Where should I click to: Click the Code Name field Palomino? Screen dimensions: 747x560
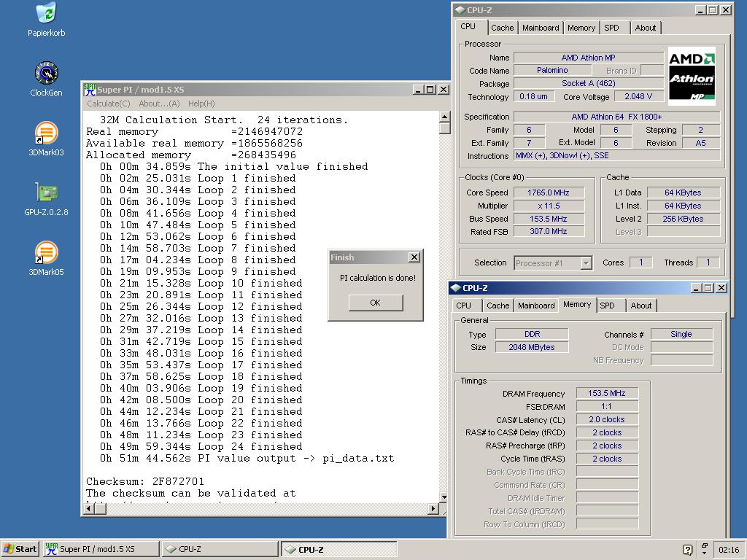click(552, 70)
